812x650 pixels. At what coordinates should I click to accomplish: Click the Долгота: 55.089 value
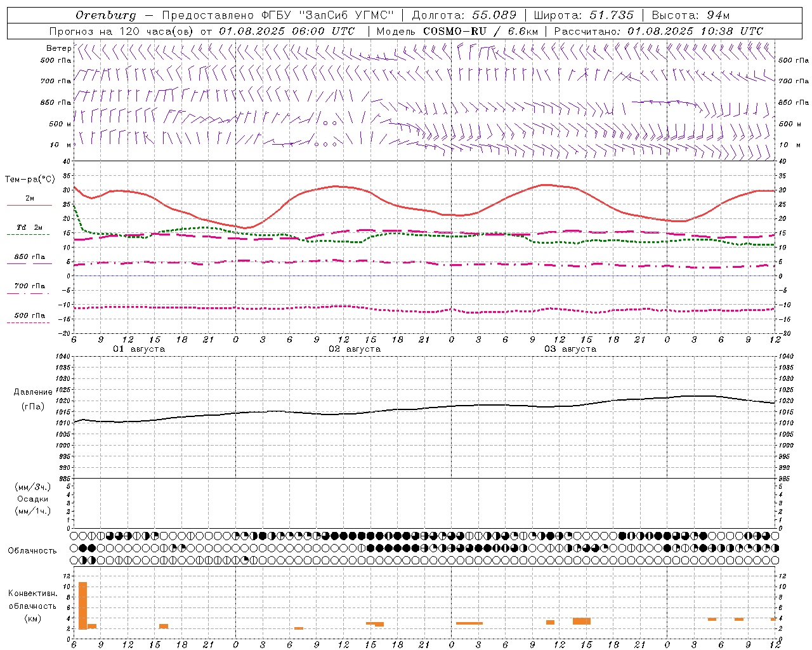464,15
